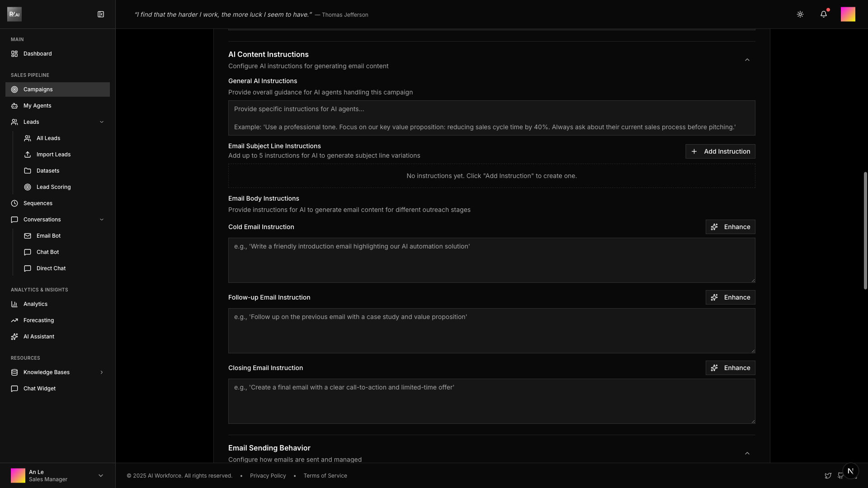Image resolution: width=868 pixels, height=488 pixels.
Task: Open Lead Scoring in the sidebar
Action: click(53, 187)
